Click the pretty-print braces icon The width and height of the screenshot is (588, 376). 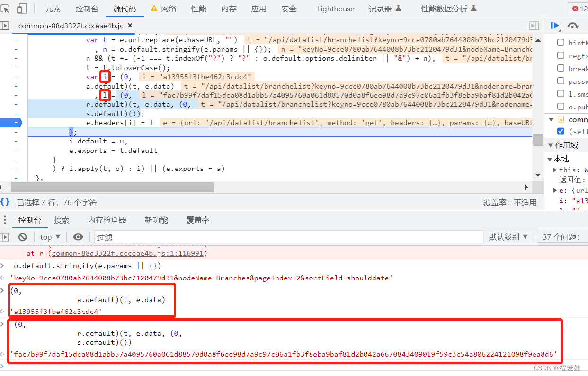tap(4, 201)
